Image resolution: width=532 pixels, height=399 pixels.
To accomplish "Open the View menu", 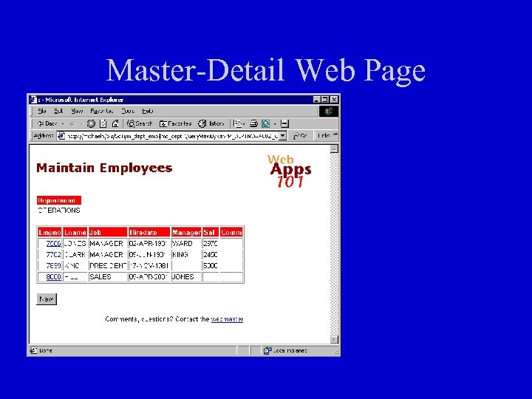I will coord(77,111).
